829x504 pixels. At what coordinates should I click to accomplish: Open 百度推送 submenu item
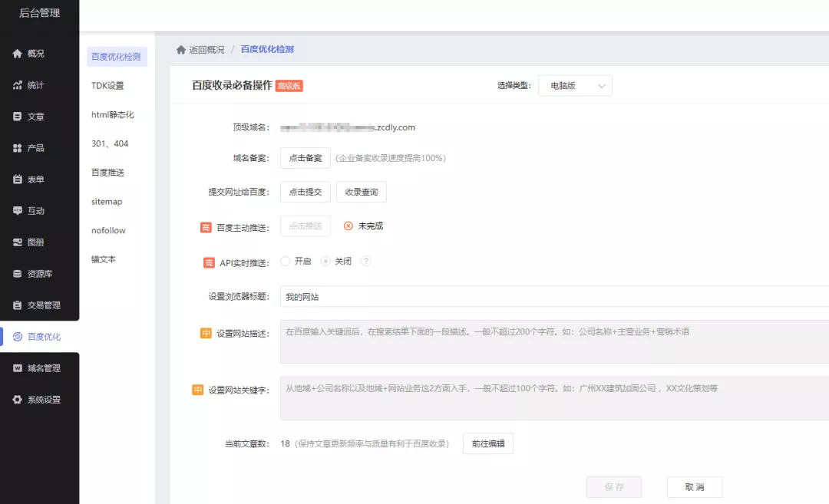[x=108, y=173]
